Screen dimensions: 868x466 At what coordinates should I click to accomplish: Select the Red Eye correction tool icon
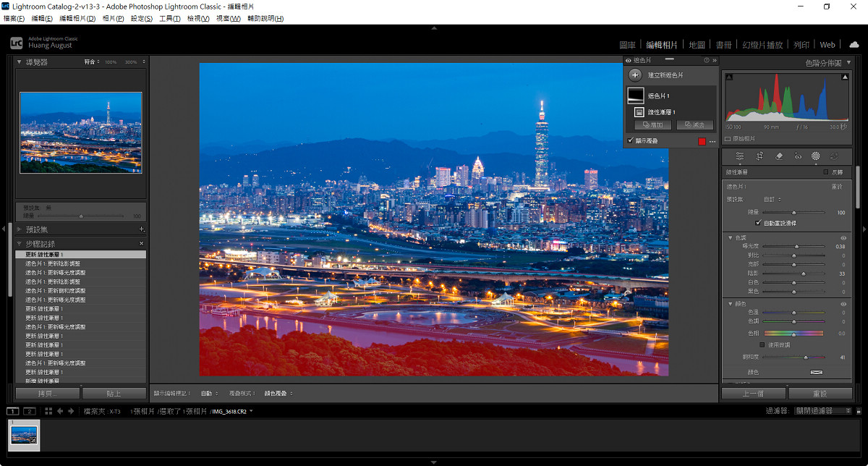pos(798,156)
